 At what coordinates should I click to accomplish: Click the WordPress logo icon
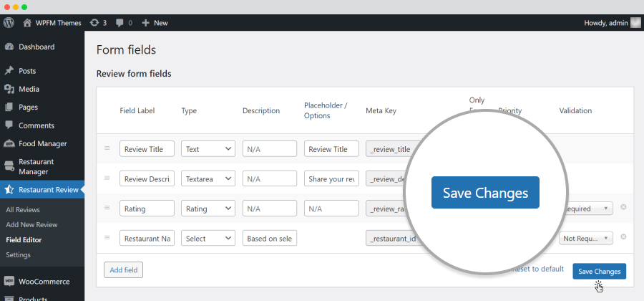coord(9,23)
